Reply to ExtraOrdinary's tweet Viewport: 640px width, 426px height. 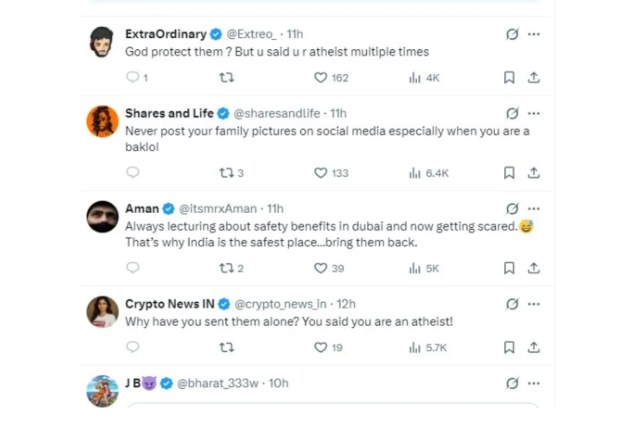132,77
